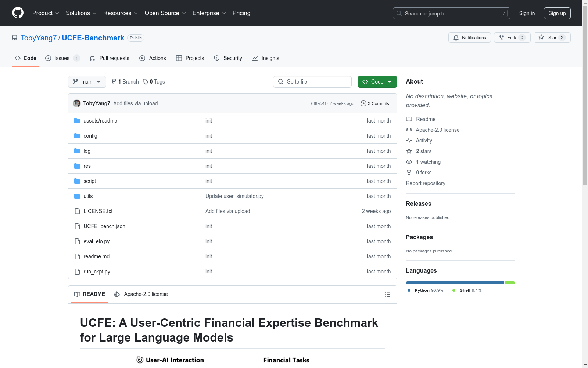Switch to the Security tab
This screenshot has height=368, width=588.
pos(228,58)
